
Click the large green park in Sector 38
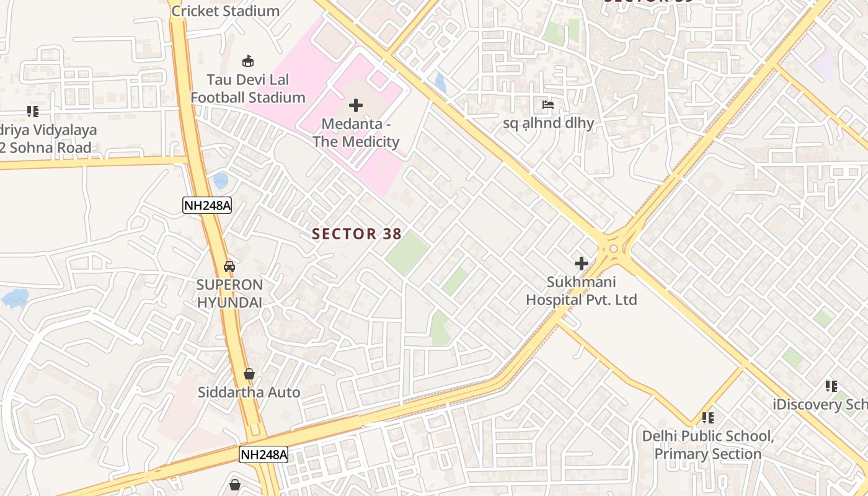pos(407,253)
